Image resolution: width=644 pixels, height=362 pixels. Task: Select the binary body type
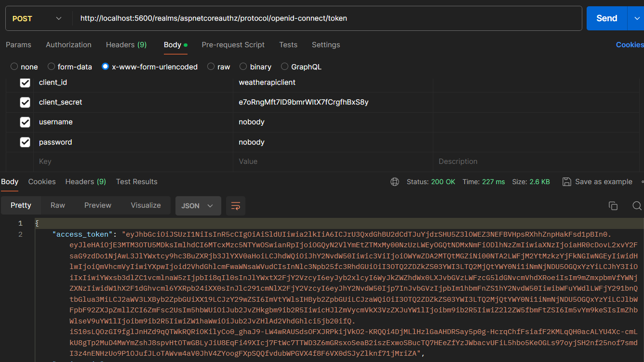pyautogui.click(x=243, y=67)
